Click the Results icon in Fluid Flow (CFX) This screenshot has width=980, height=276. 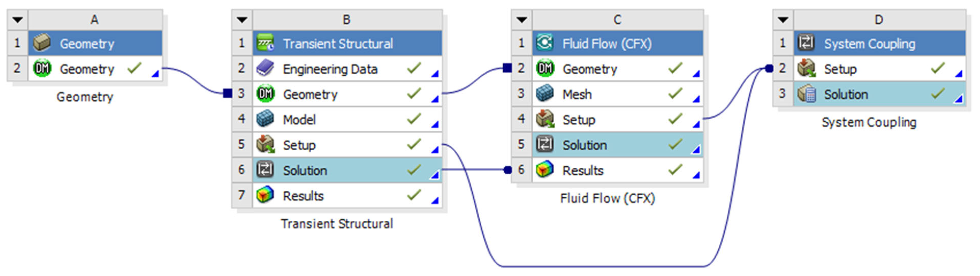point(545,170)
